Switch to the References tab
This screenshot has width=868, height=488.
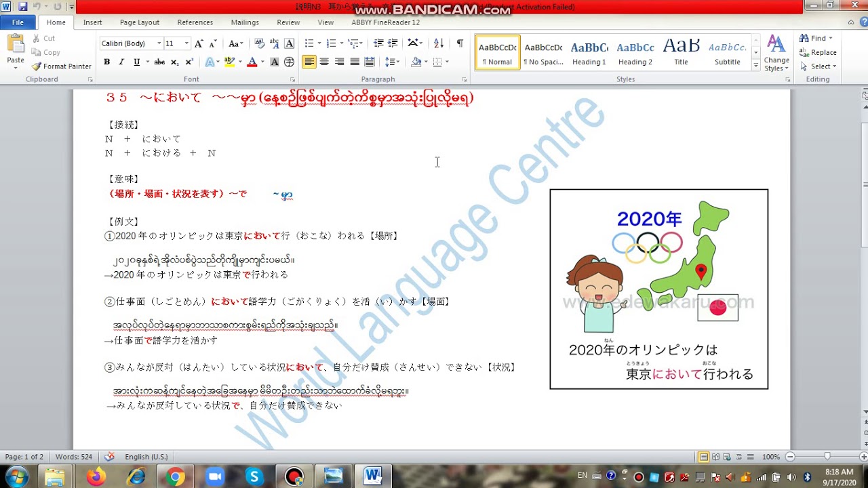(x=195, y=22)
